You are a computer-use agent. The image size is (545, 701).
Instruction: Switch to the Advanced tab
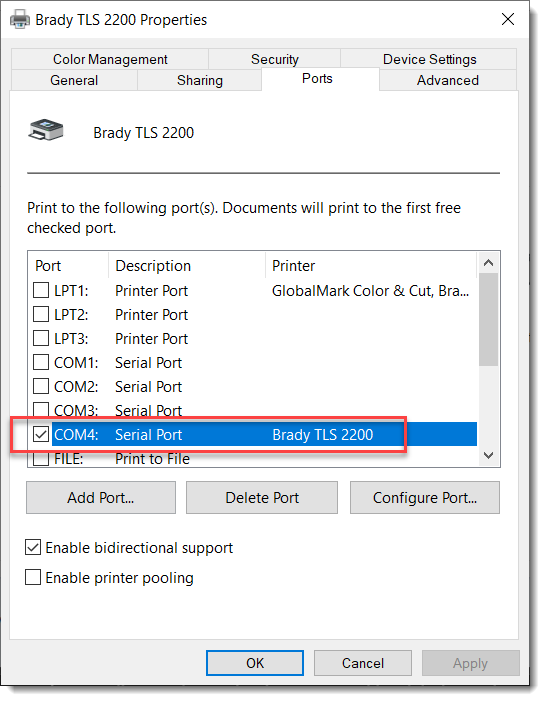click(448, 80)
